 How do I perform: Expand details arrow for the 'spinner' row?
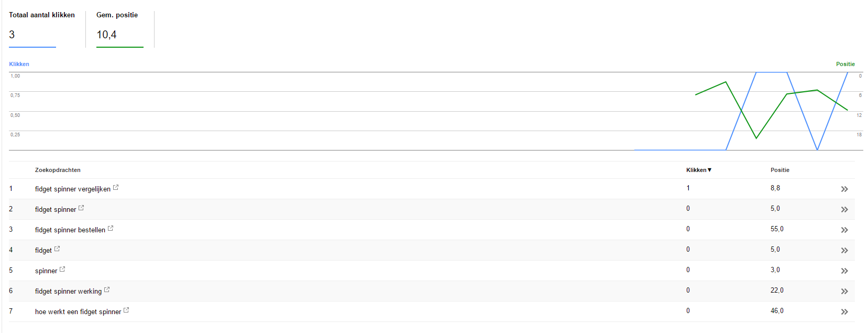coord(844,271)
